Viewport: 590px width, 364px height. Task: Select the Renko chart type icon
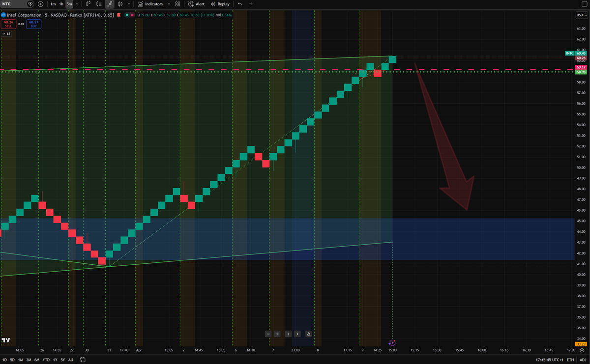coord(110,4)
